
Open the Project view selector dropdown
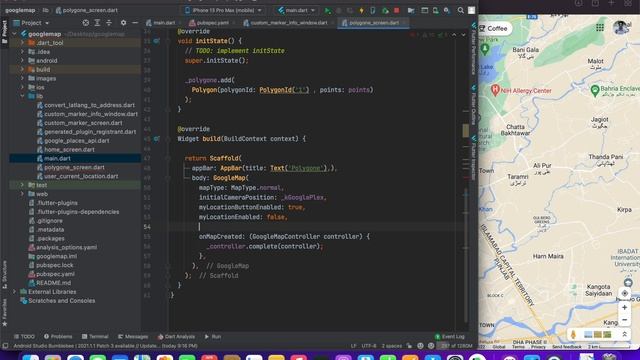coord(31,23)
